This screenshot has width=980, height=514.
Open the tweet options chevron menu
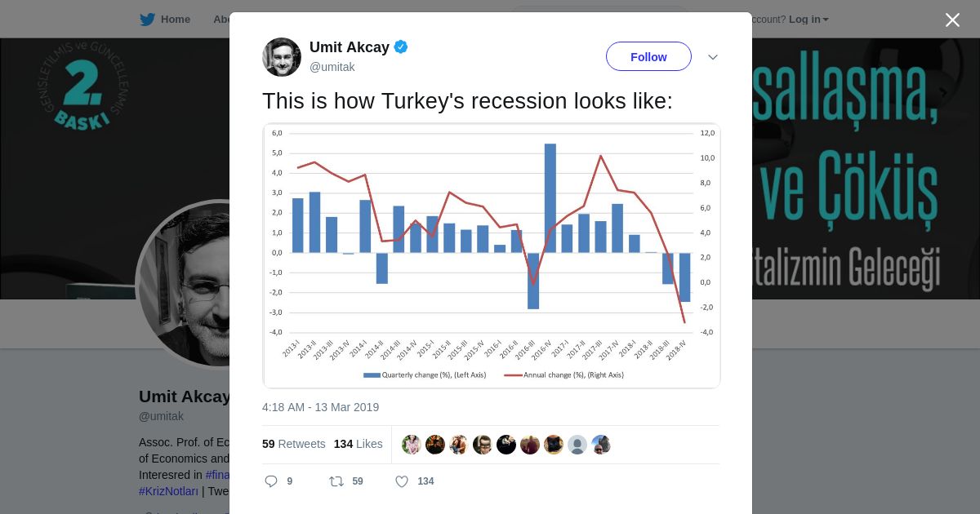point(713,57)
